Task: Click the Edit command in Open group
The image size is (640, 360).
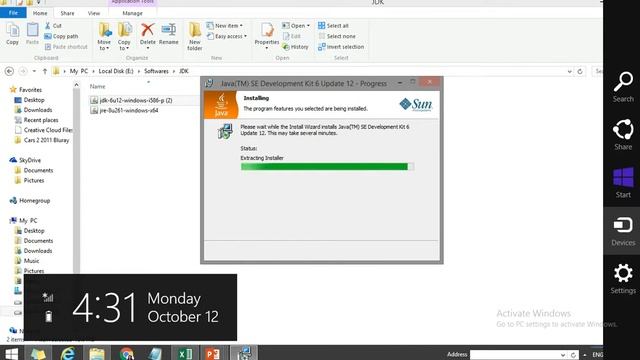Action: point(292,36)
